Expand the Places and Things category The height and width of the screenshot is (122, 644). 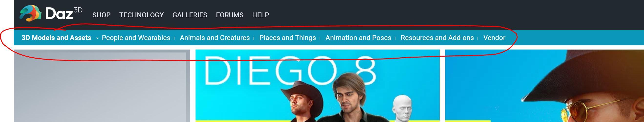288,38
